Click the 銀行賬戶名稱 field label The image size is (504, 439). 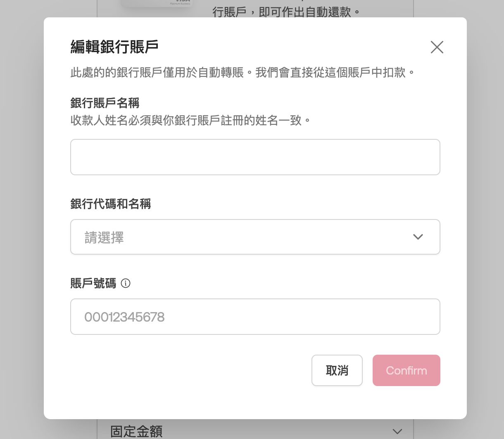pos(105,103)
